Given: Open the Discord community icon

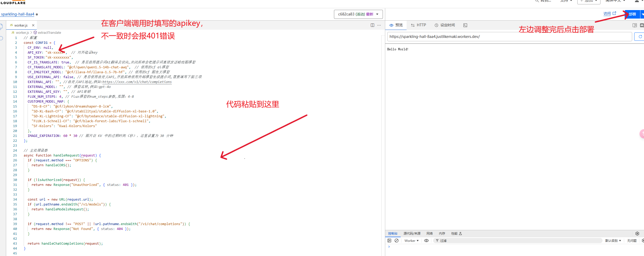Looking at the screenshot, I should [642, 25].
